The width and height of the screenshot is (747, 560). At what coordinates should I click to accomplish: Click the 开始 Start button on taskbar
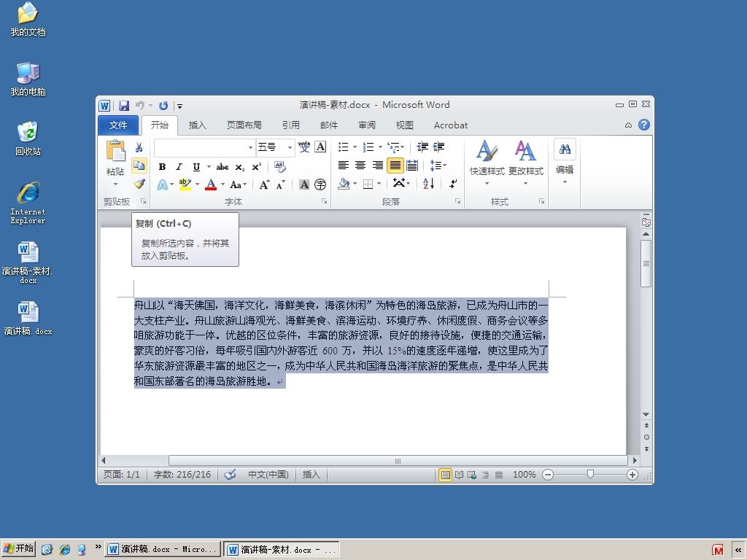click(18, 548)
